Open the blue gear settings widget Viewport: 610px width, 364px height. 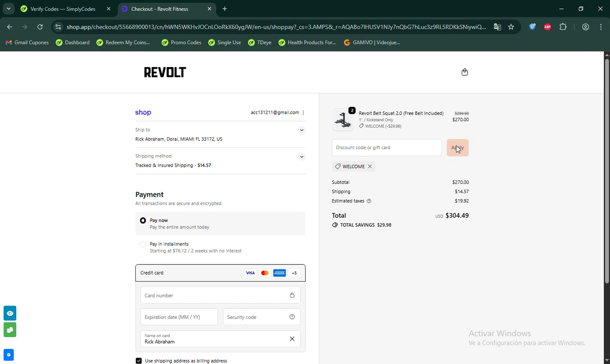(9, 355)
